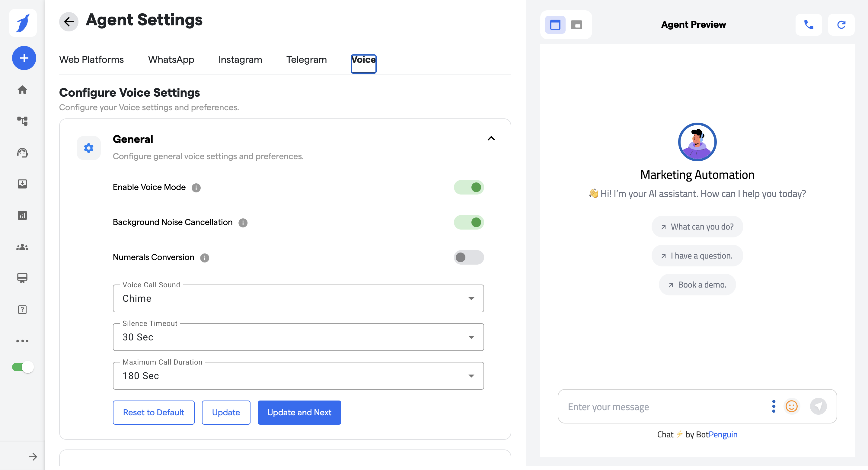868x470 pixels.
Task: Go back using the arrow beside Agent Settings
Action: 69,21
